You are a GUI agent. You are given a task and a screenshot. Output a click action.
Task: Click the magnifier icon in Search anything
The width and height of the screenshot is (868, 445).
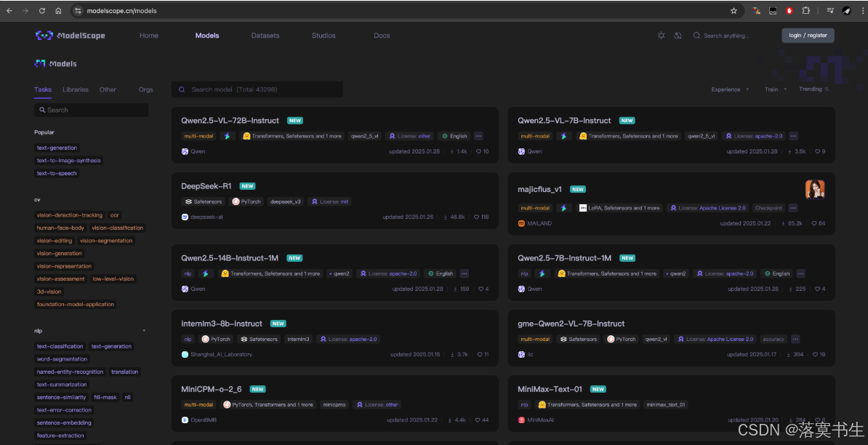(x=696, y=36)
